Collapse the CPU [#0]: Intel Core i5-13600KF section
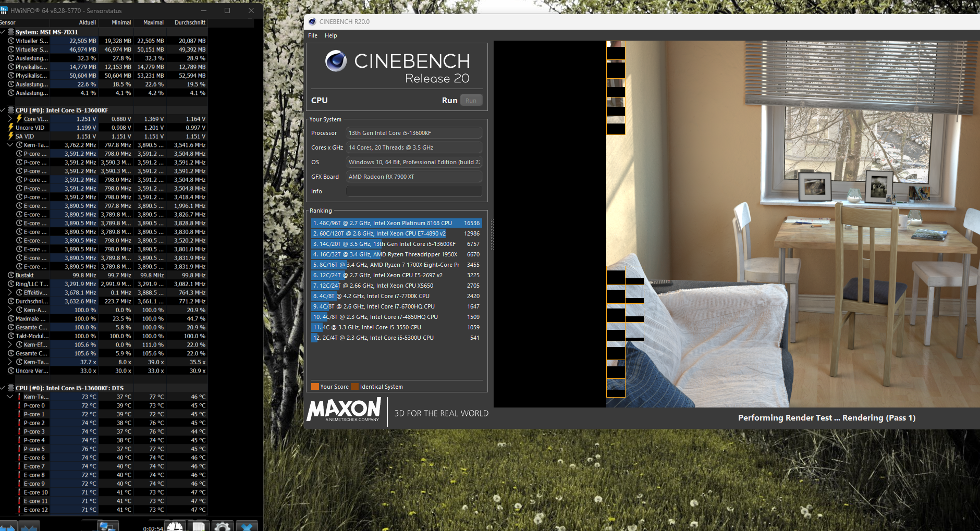The image size is (980, 531). 3,110
